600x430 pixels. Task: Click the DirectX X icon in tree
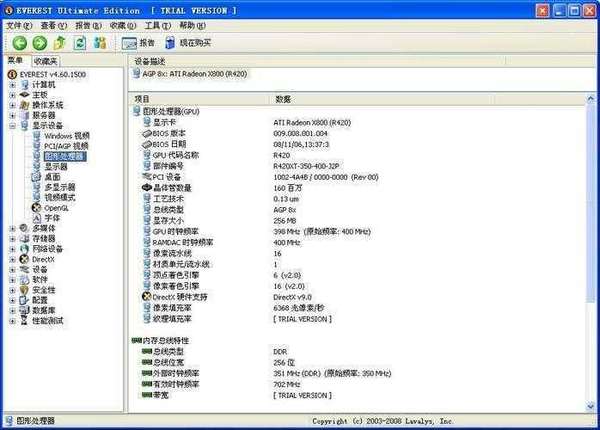[x=24, y=259]
